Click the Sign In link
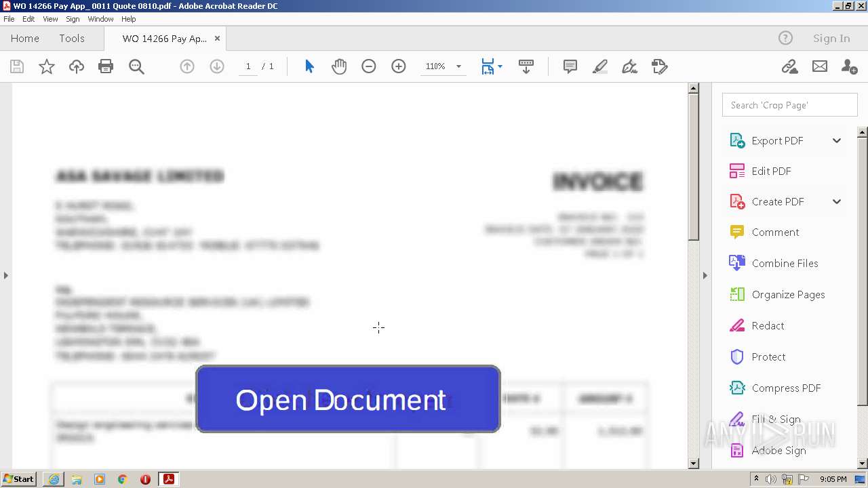868x488 pixels. 831,39
